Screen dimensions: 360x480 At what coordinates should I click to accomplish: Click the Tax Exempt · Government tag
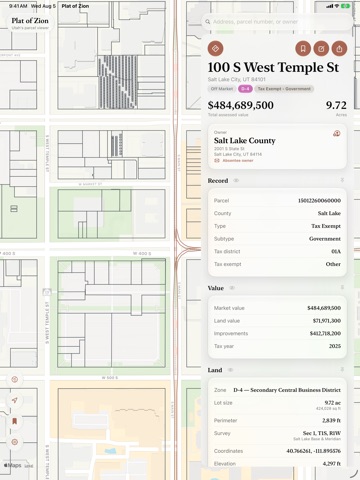coord(284,89)
